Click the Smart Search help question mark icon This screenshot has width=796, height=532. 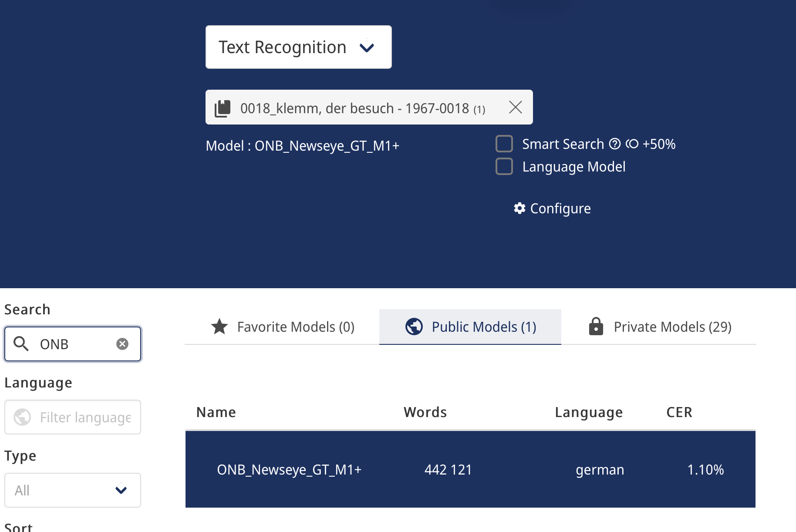[x=614, y=144]
